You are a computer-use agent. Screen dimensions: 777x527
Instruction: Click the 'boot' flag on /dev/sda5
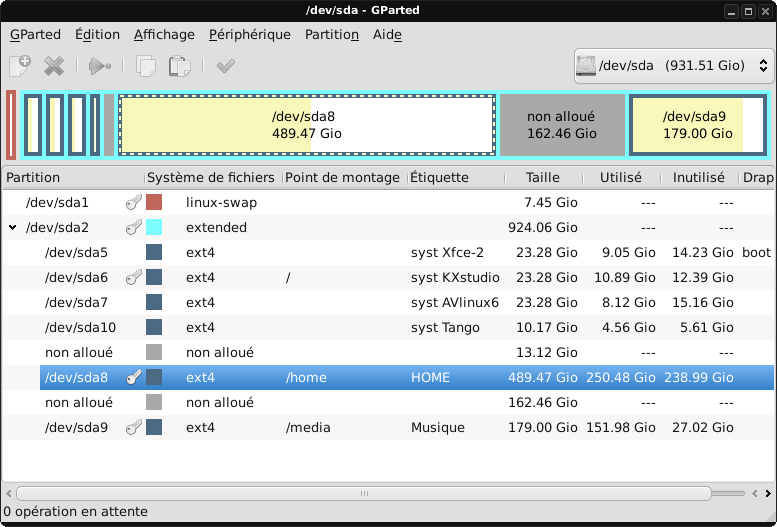(x=756, y=252)
